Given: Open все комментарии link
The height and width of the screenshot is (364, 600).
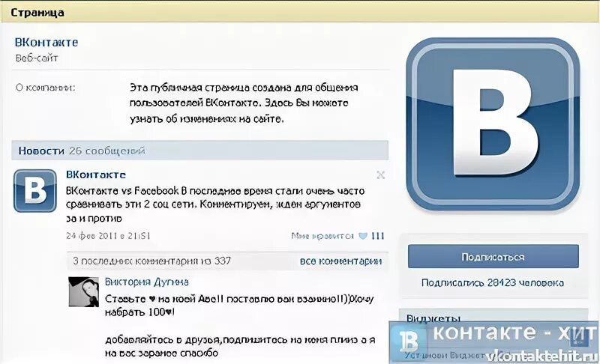Looking at the screenshot, I should pos(340,261).
